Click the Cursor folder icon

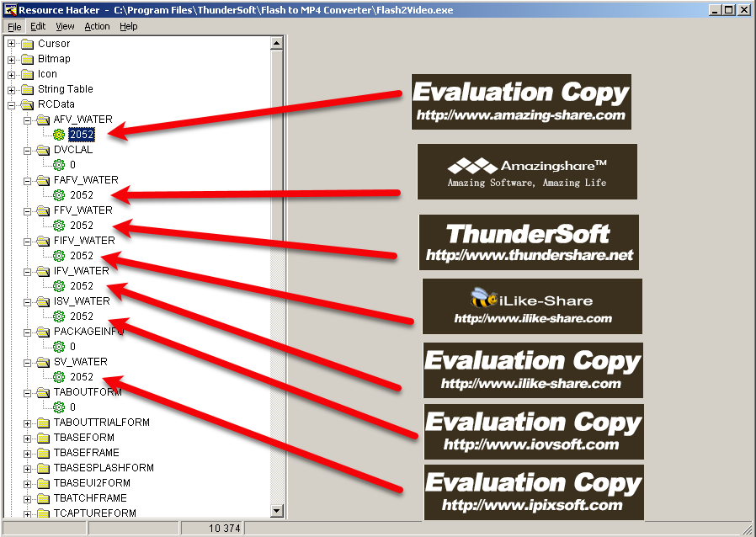28,44
